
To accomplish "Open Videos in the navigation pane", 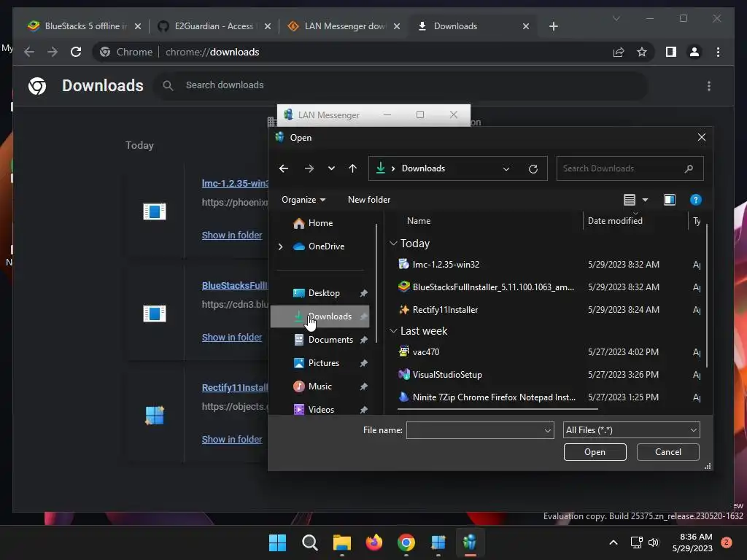I will (321, 410).
